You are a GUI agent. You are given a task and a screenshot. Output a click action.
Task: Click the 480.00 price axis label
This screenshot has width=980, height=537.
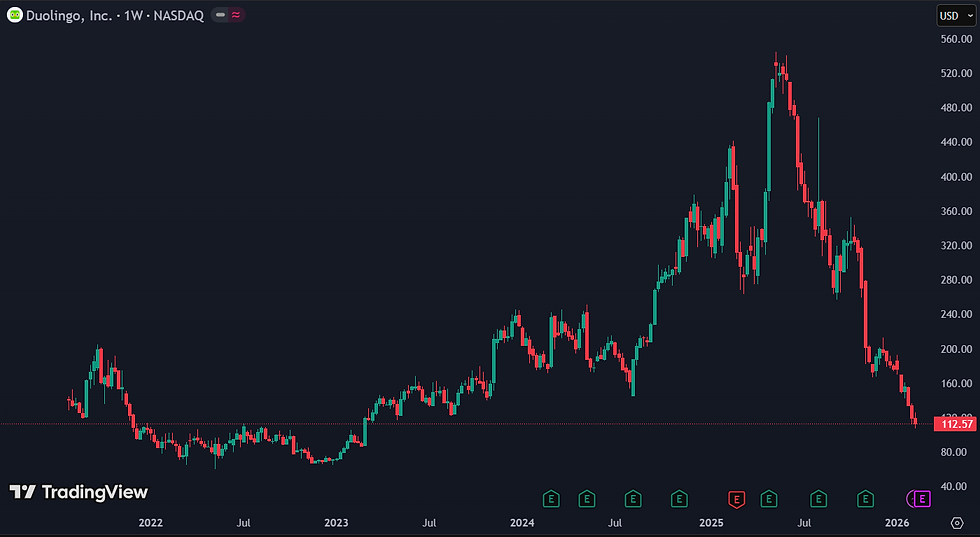pyautogui.click(x=956, y=108)
